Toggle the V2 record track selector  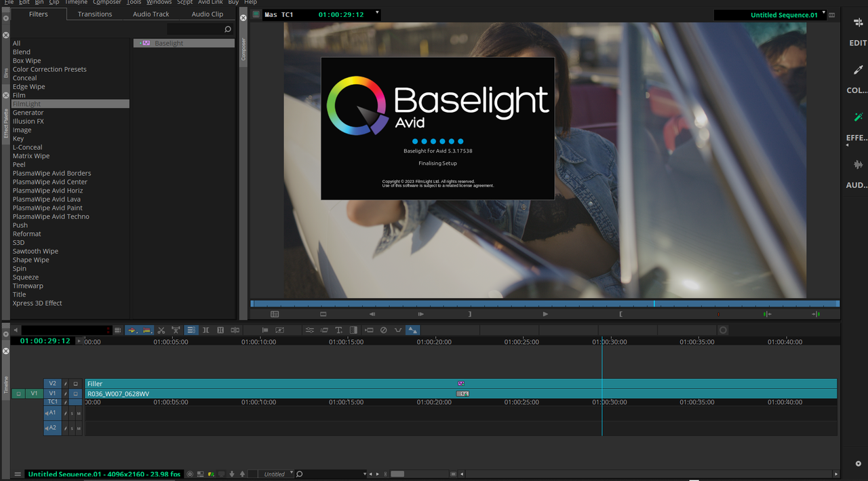click(52, 383)
